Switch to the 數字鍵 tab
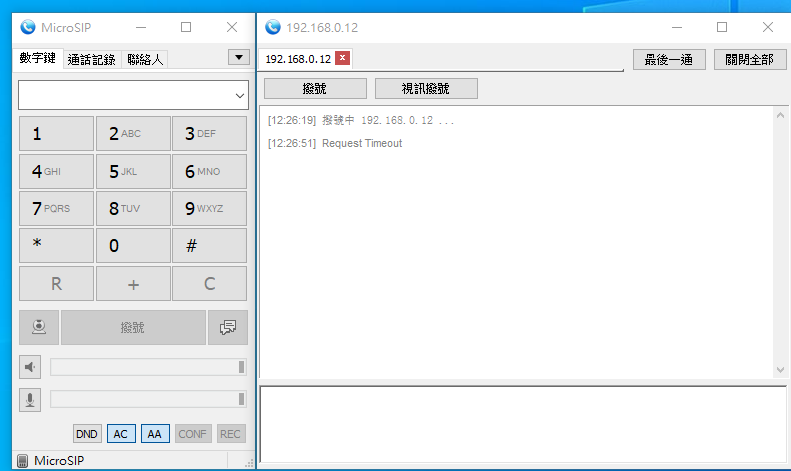Screen dimensions: 791x471 (37, 58)
